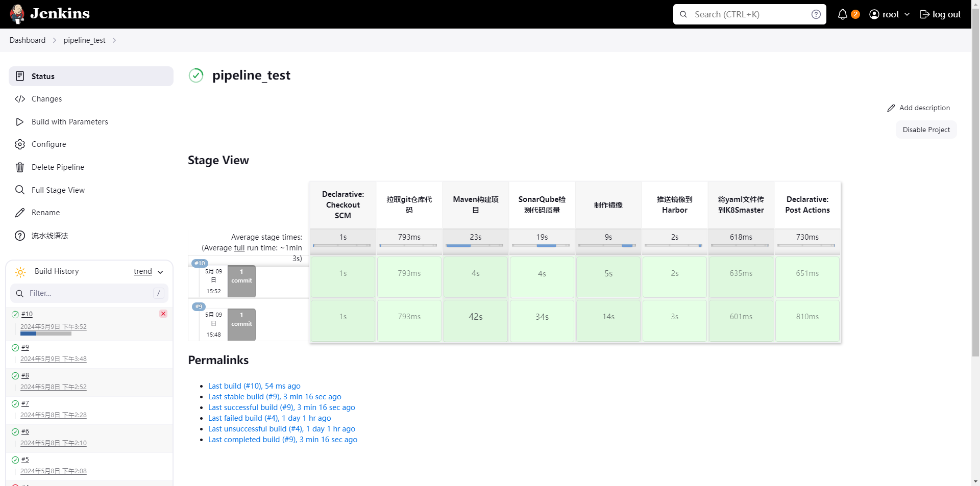Screen dimensions: 980x486
Task: Click the 1 commit box for build #9
Action: (x=241, y=324)
